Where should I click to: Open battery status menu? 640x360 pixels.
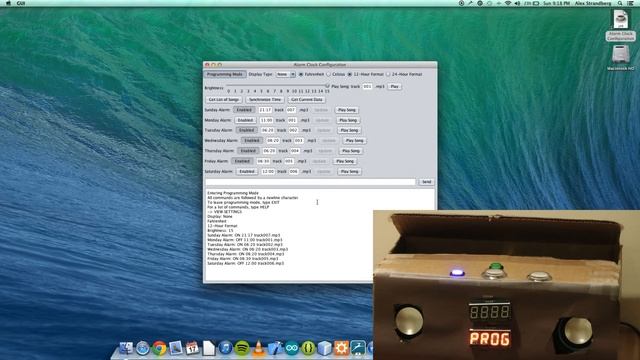click(532, 3)
